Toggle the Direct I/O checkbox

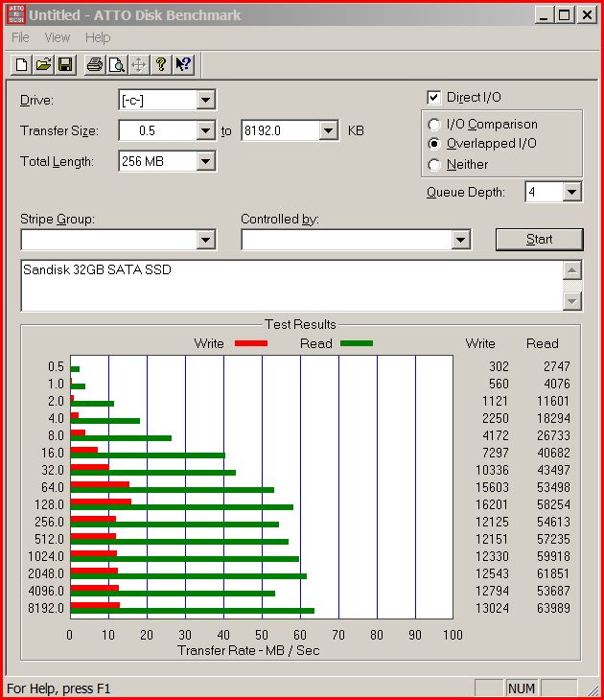click(x=433, y=97)
